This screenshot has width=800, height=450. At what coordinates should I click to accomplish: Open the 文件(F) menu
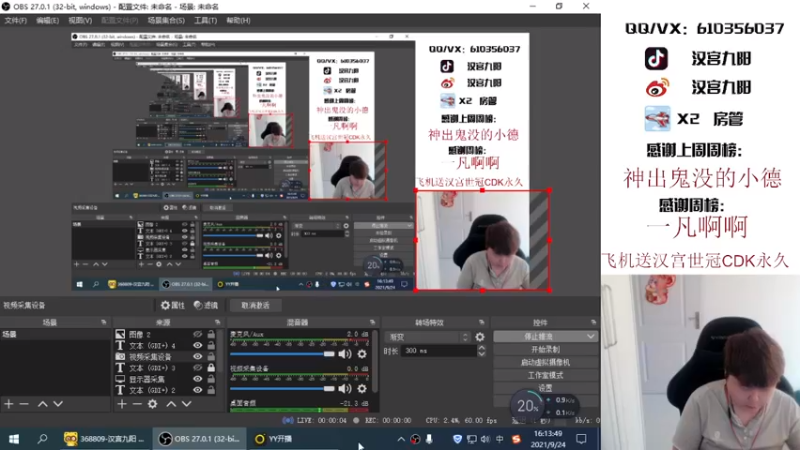click(16, 20)
